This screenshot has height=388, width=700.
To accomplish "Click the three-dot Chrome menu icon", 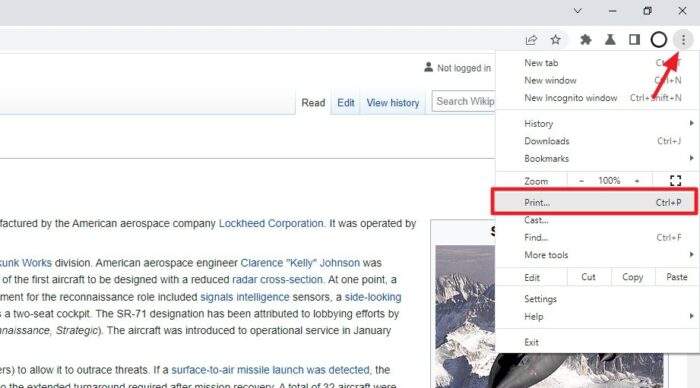I will (683, 40).
